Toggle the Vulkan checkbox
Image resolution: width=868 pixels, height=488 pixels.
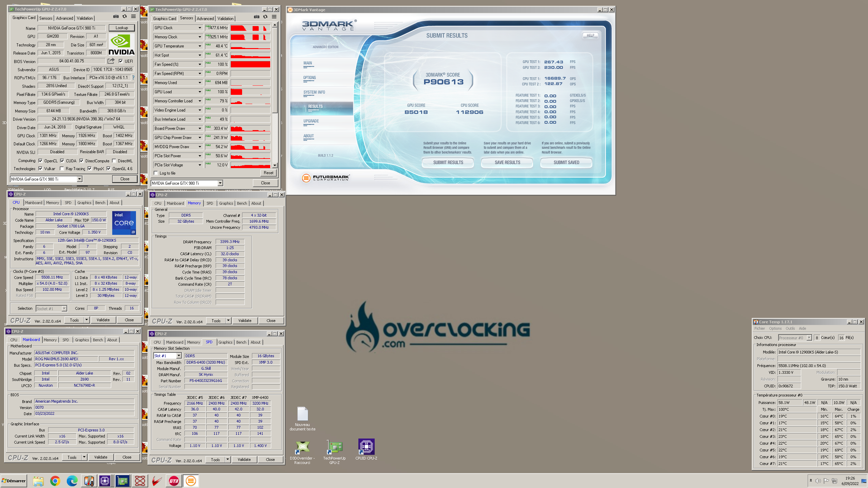click(41, 169)
